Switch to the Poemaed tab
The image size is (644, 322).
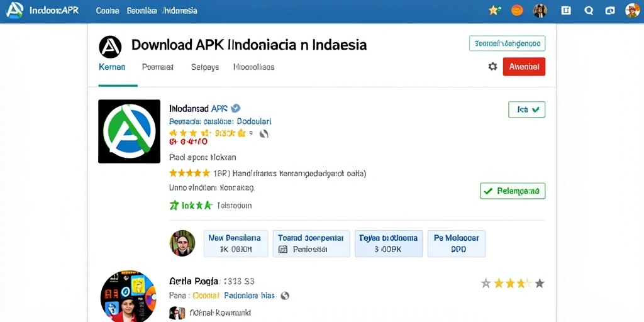158,67
